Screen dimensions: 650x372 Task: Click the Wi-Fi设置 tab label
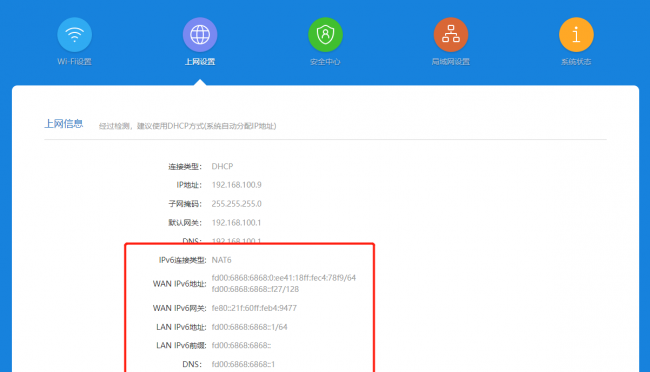pos(75,62)
